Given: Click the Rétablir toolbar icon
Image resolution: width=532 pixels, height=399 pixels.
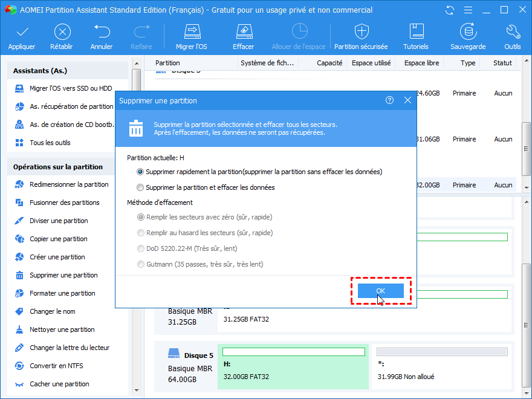Looking at the screenshot, I should 62,32.
